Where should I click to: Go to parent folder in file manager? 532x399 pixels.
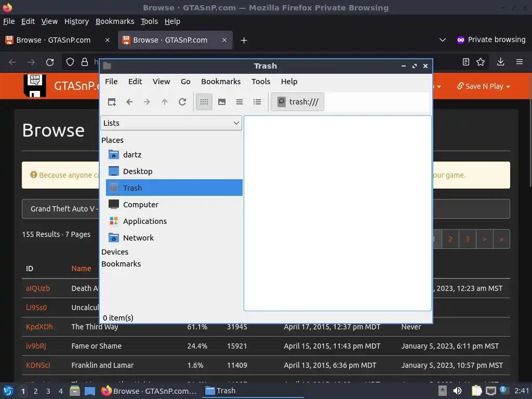[x=165, y=102]
